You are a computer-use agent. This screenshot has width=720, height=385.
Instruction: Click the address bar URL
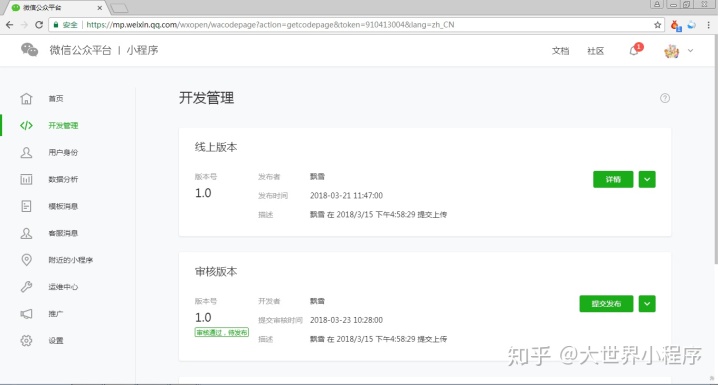click(270, 25)
